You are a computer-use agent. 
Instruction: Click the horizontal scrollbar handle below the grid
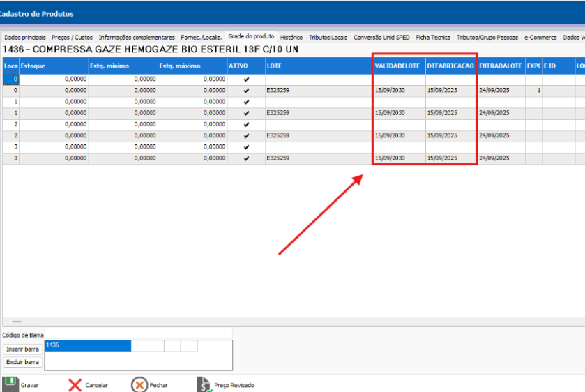(17, 321)
